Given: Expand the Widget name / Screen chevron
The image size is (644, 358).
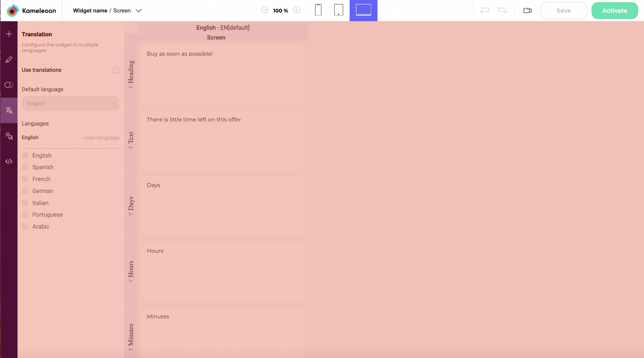Looking at the screenshot, I should [139, 11].
